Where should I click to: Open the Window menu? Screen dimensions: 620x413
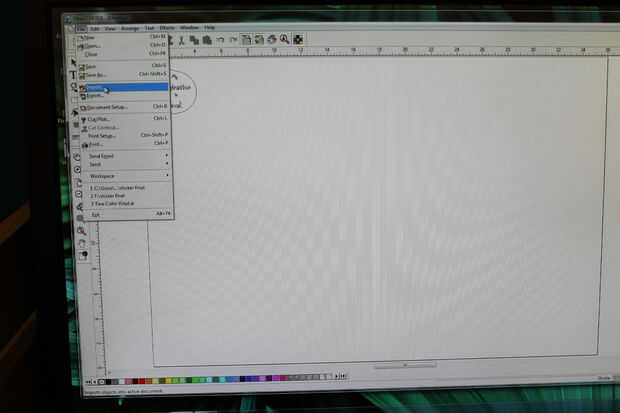click(x=189, y=28)
